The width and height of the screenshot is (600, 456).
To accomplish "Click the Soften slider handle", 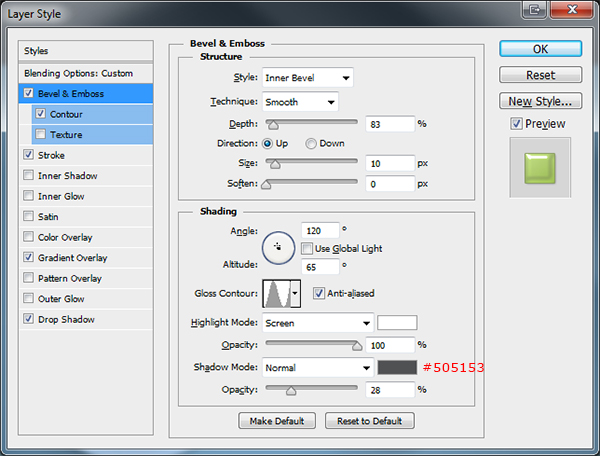I will [x=266, y=185].
